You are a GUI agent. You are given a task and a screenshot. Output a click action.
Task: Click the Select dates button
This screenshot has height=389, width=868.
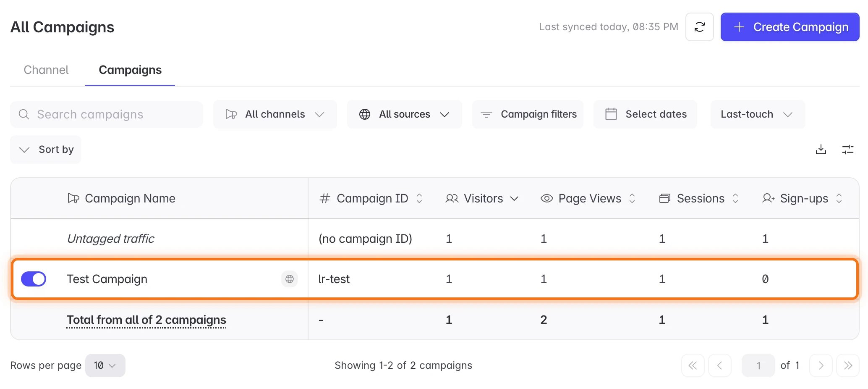(x=645, y=114)
